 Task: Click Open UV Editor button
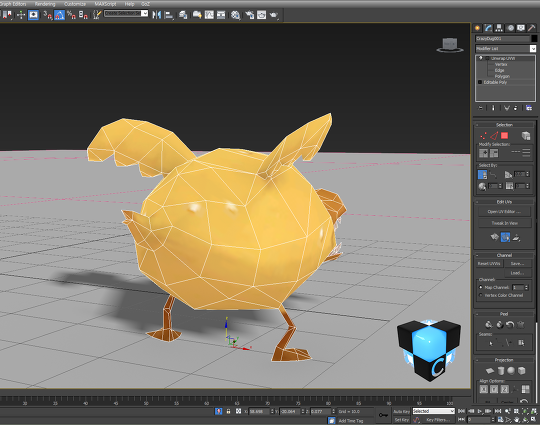505,212
